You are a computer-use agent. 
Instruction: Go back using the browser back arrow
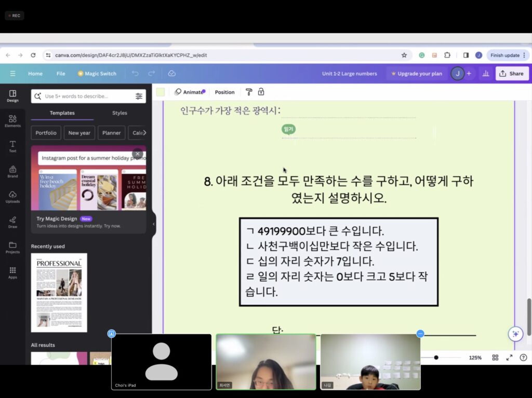pos(8,55)
